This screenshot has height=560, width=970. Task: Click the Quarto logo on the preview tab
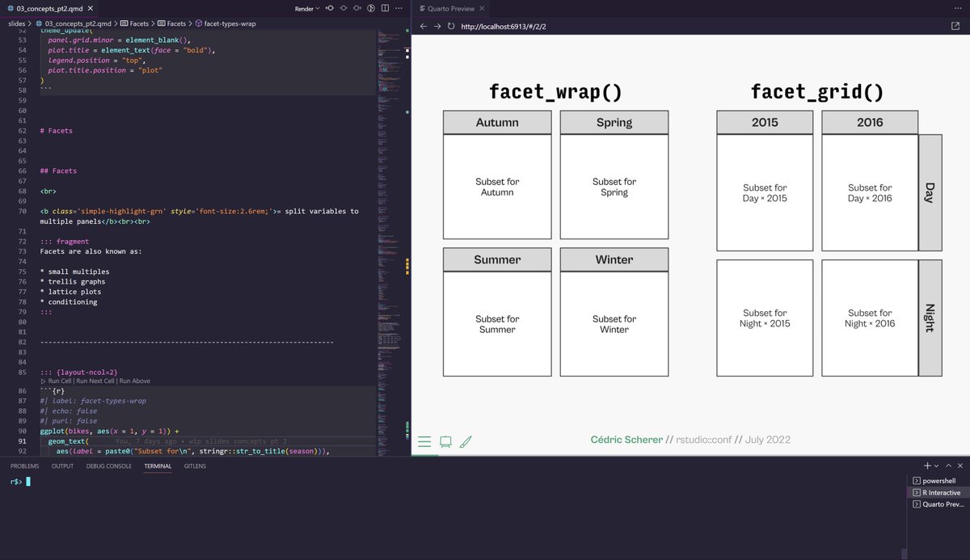[x=421, y=8]
